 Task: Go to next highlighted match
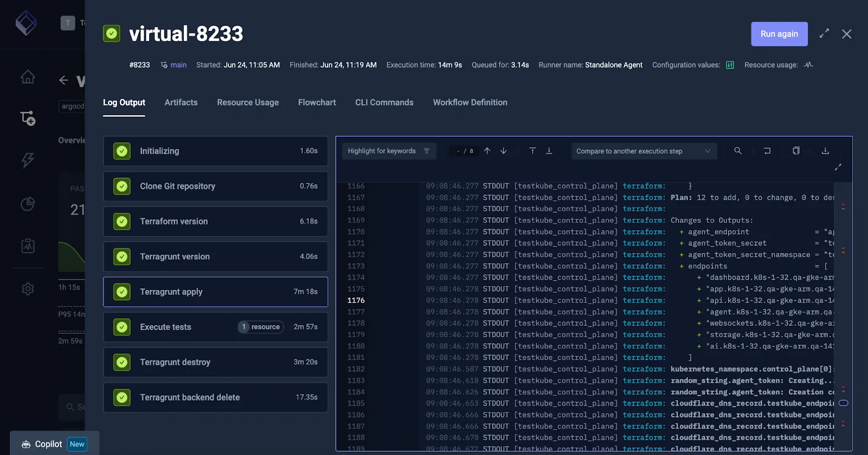(503, 151)
